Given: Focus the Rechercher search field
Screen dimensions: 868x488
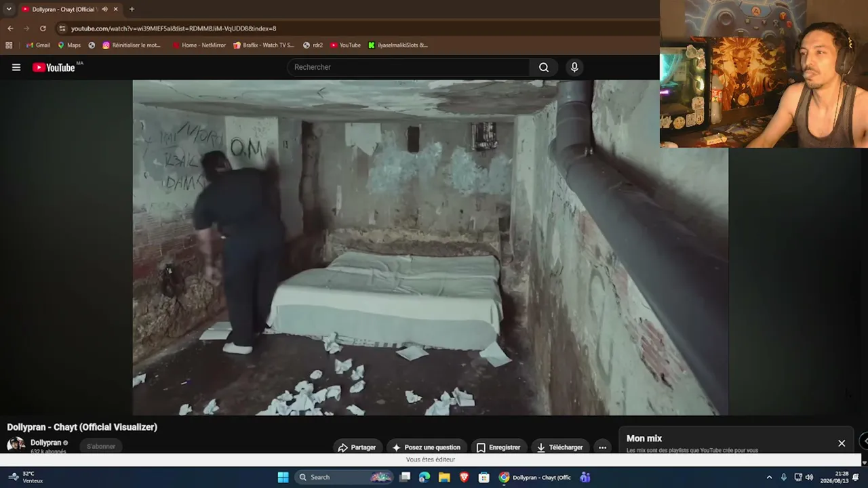Looking at the screenshot, I should [x=408, y=67].
